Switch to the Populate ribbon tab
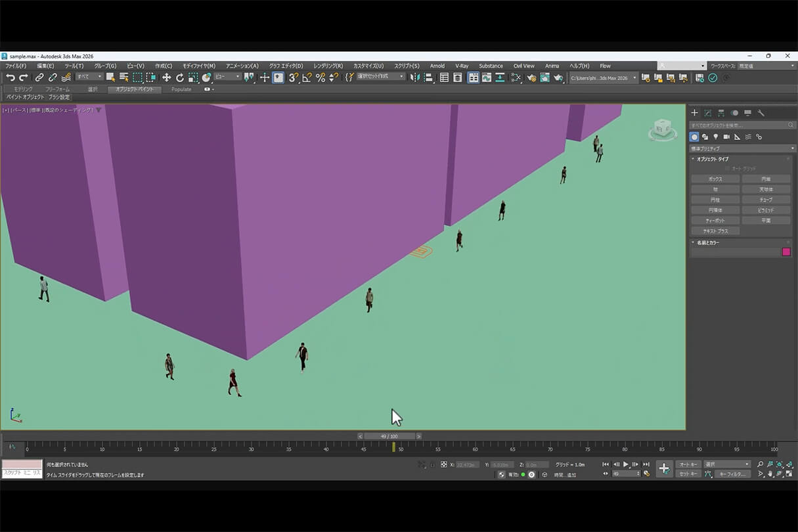798x532 pixels. click(x=181, y=89)
